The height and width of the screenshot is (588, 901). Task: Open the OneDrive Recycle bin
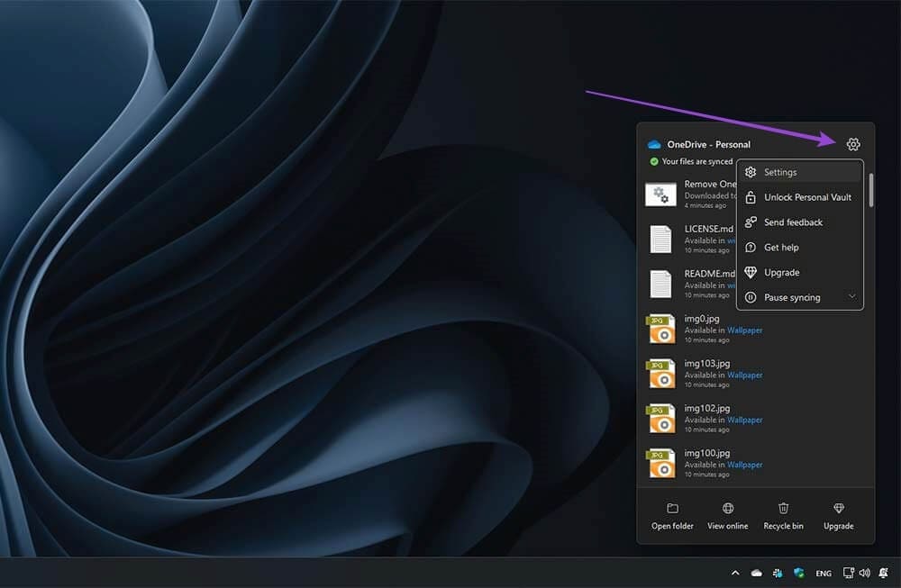783,516
